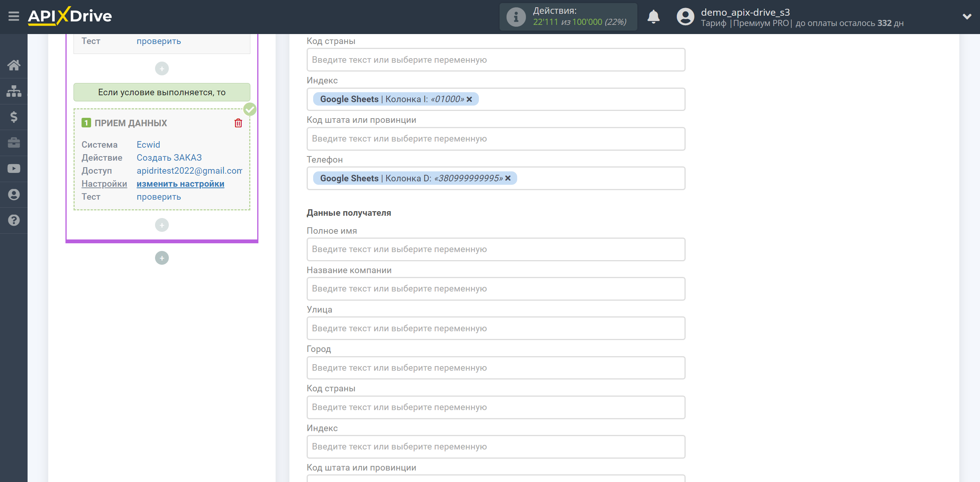Click изменить настройки link
The height and width of the screenshot is (482, 980).
(180, 184)
